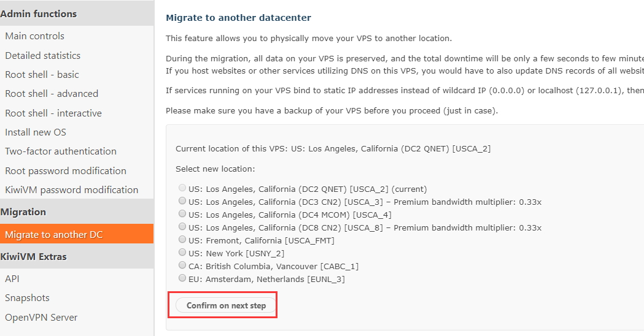Open Main controls in the sidebar

(34, 36)
